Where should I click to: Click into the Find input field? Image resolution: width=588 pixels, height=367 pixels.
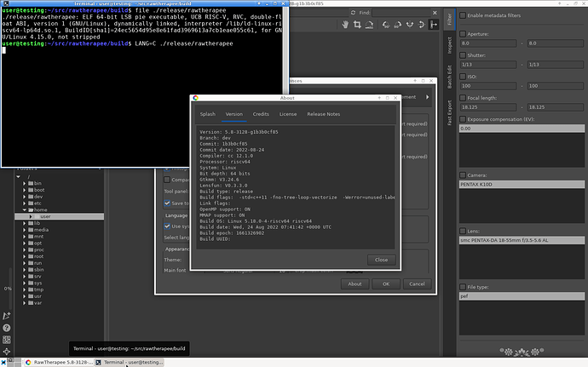pyautogui.click(x=401, y=13)
